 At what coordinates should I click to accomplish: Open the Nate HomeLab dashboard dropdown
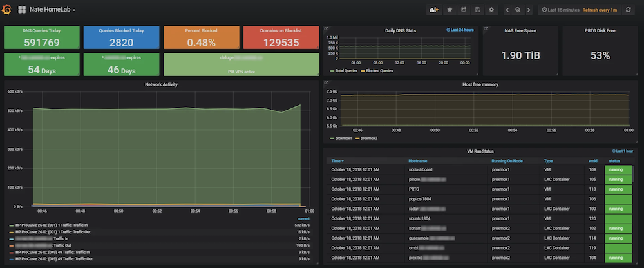(52, 10)
